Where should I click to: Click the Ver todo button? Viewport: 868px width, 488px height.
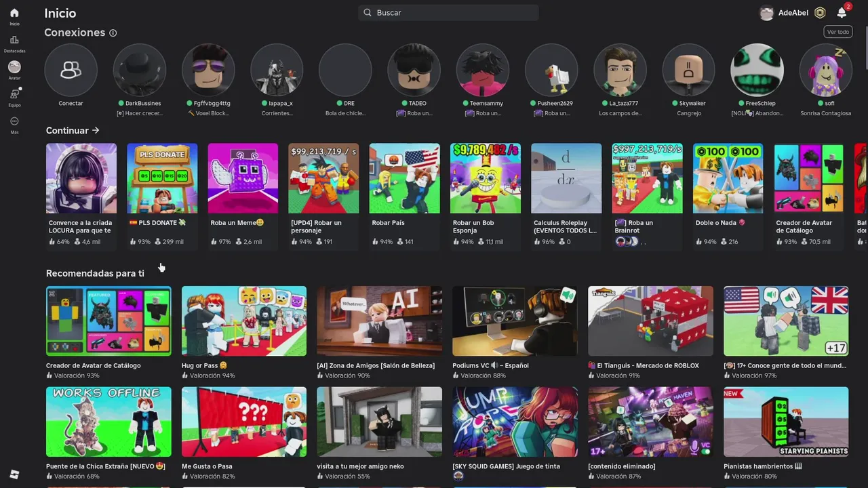pos(838,32)
